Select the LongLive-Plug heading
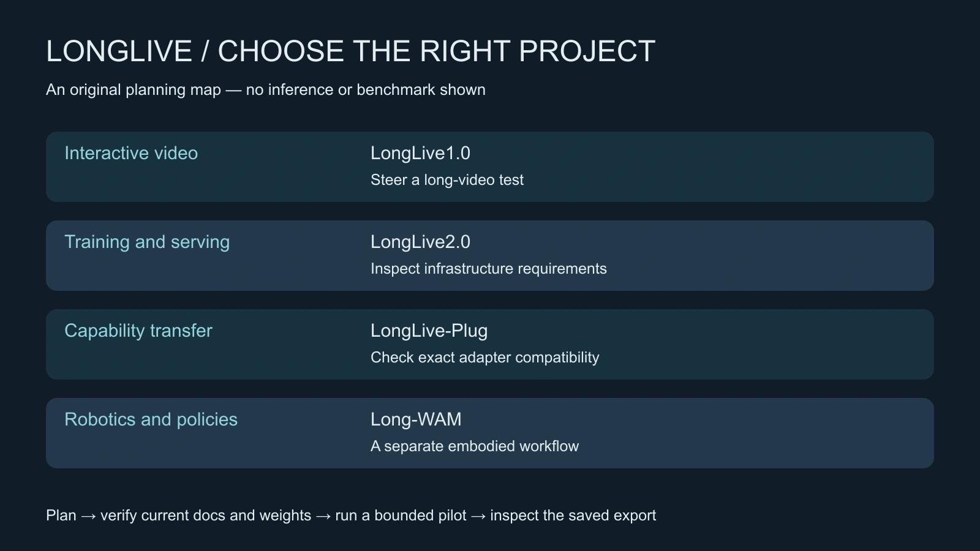Screen dimensions: 980x551 (x=429, y=331)
